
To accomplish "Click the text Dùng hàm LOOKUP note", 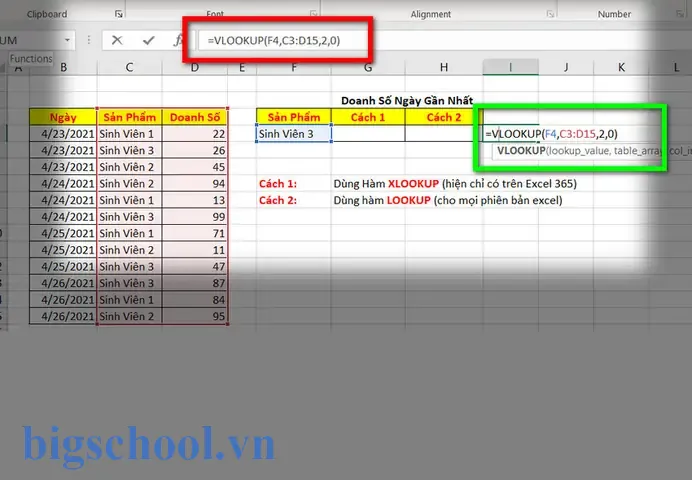I will (448, 200).
